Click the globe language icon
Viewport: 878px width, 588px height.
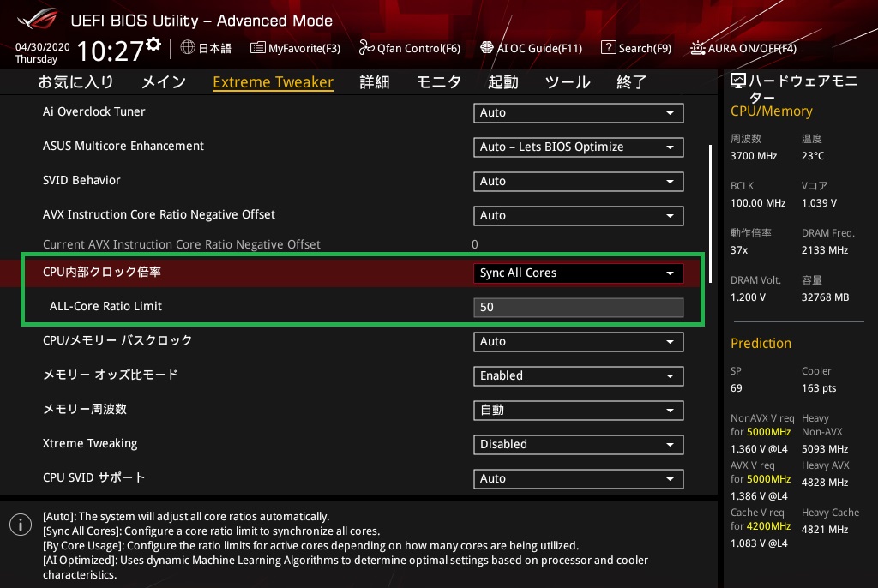(188, 48)
